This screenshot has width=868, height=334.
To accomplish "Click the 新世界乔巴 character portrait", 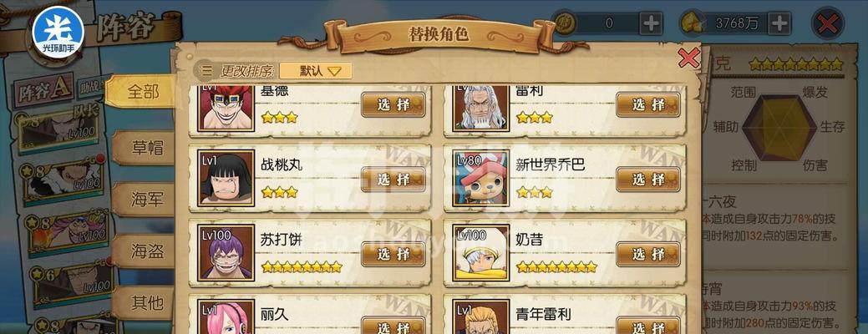I will tap(480, 178).
